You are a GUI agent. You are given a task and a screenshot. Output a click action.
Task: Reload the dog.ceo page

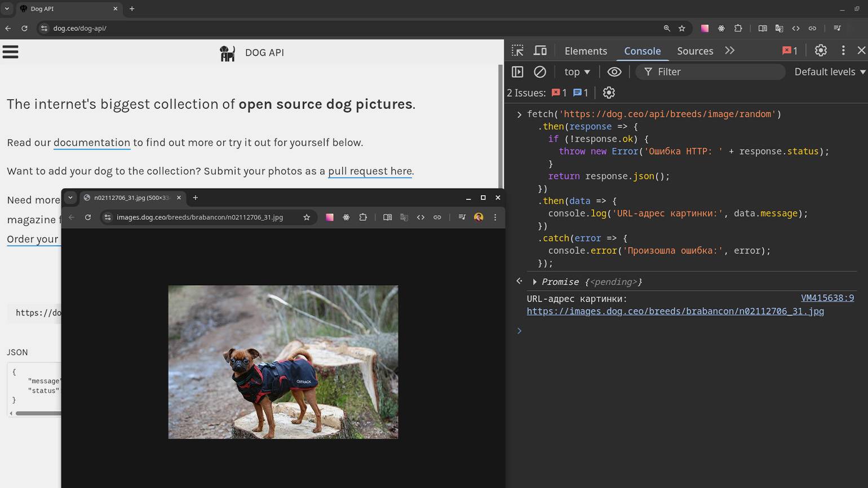click(x=24, y=28)
